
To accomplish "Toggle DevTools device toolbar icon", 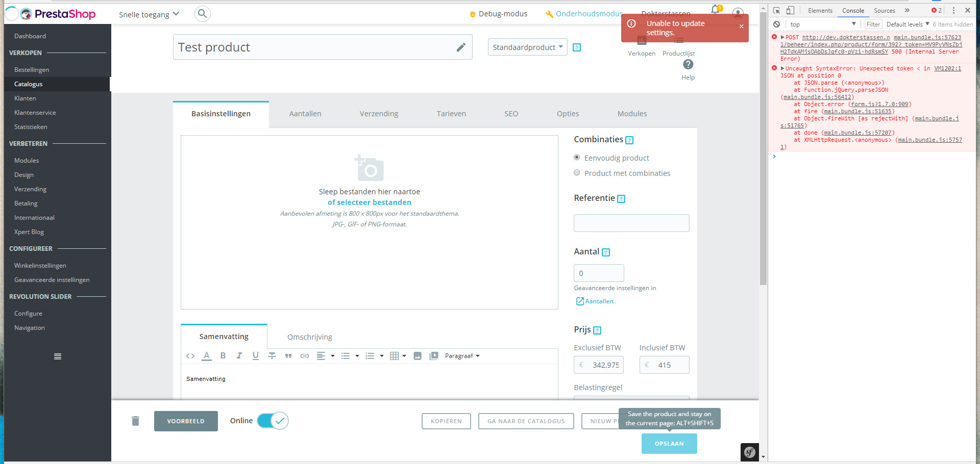I will (x=790, y=10).
